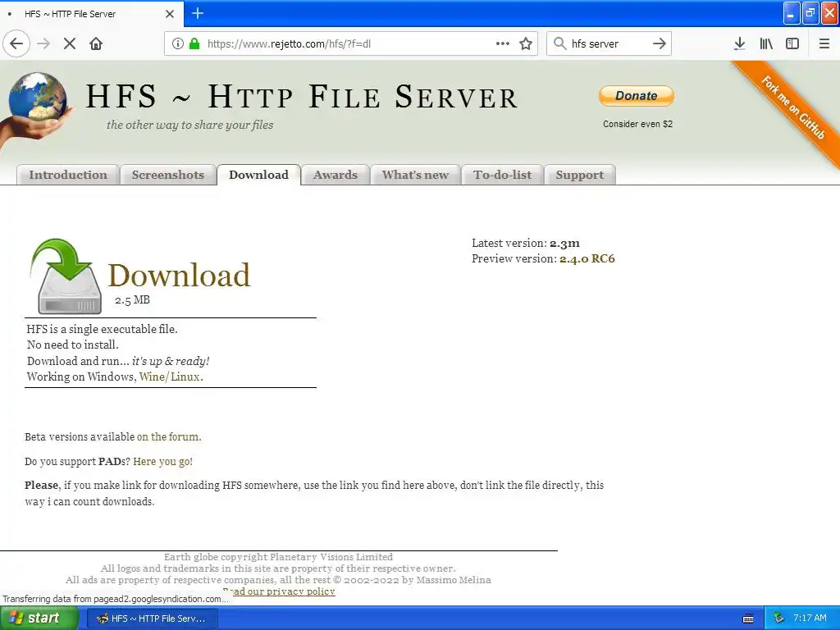
Task: Click the 2.5 MB file size text
Action: point(132,300)
